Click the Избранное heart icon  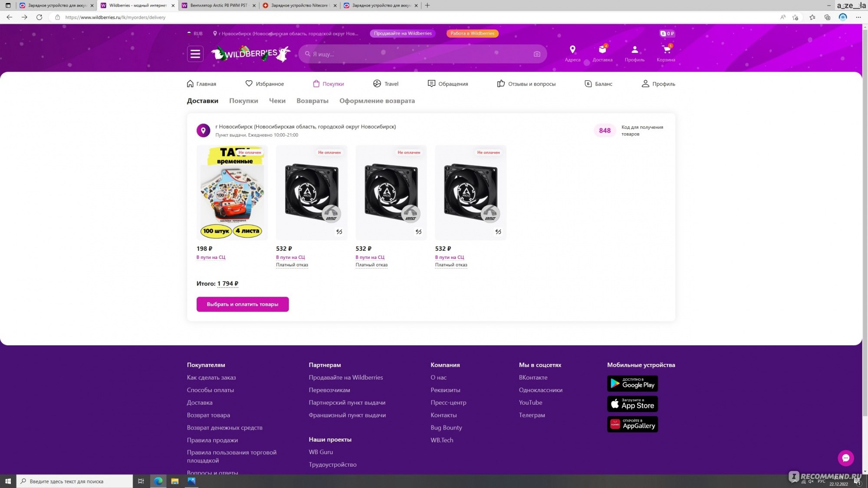point(249,83)
